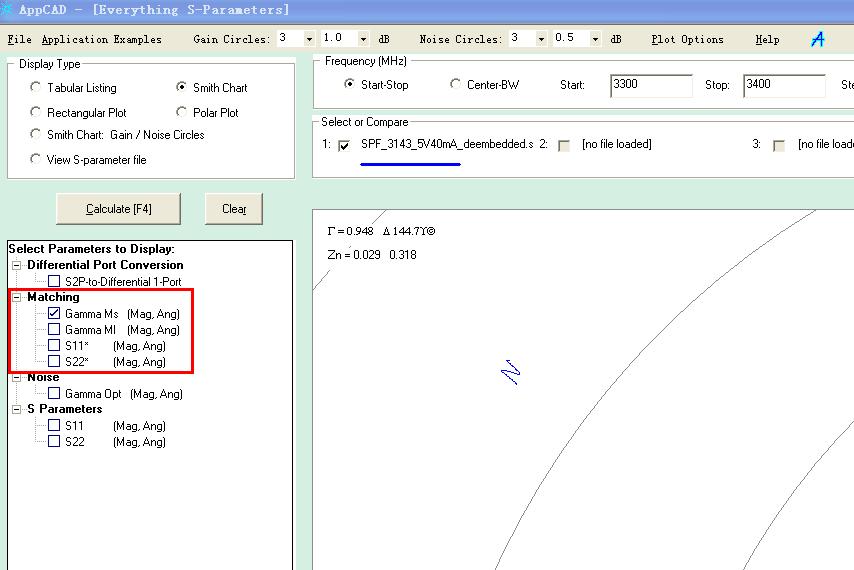Screen dimensions: 854x570
Task: Click the Matching tree label
Action: (53, 297)
